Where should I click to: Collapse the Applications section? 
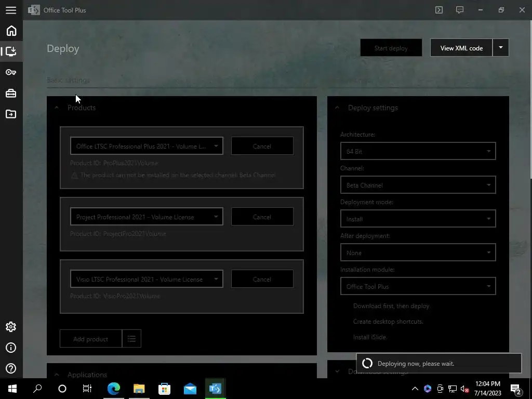57,375
